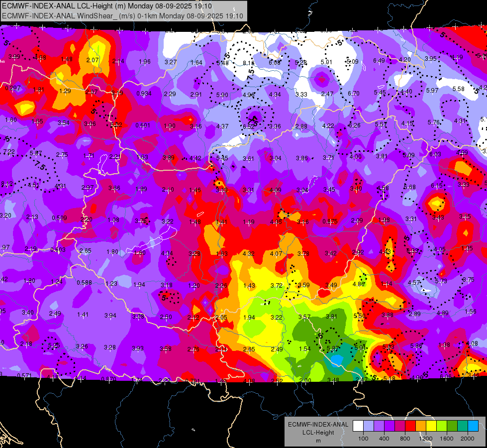Click the wind shear value 4.86
The image size is (487, 448).
point(359,284)
